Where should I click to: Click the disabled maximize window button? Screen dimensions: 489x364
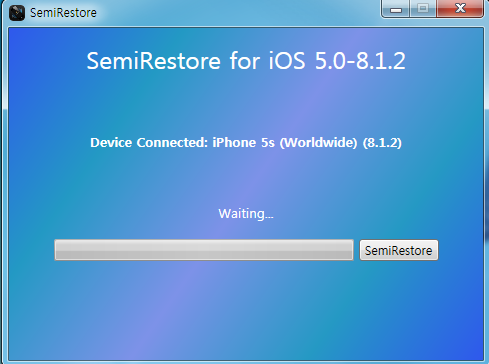pyautogui.click(x=423, y=9)
